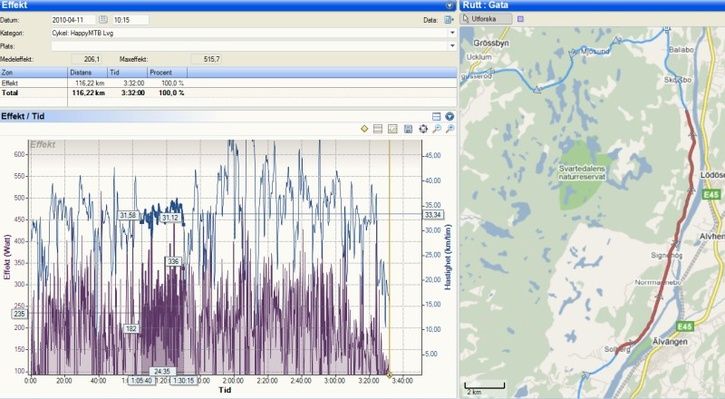Toggle chart panel split layout icon
The width and height of the screenshot is (725, 399).
(x=436, y=117)
